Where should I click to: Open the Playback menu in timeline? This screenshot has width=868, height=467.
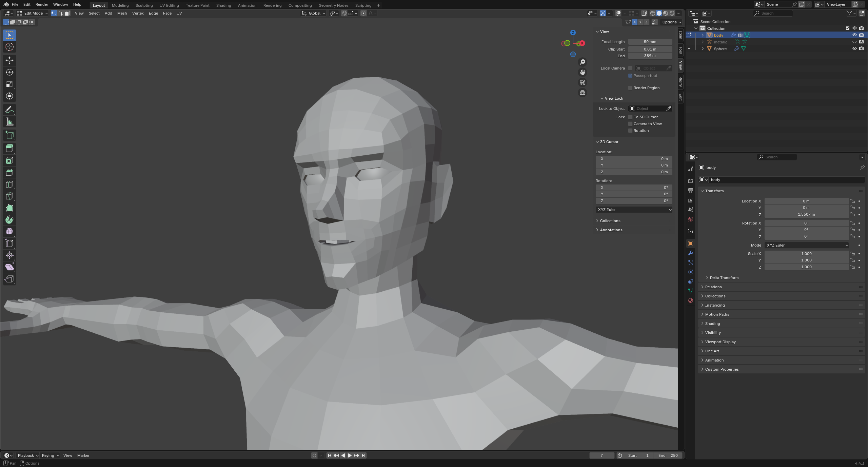[28, 455]
